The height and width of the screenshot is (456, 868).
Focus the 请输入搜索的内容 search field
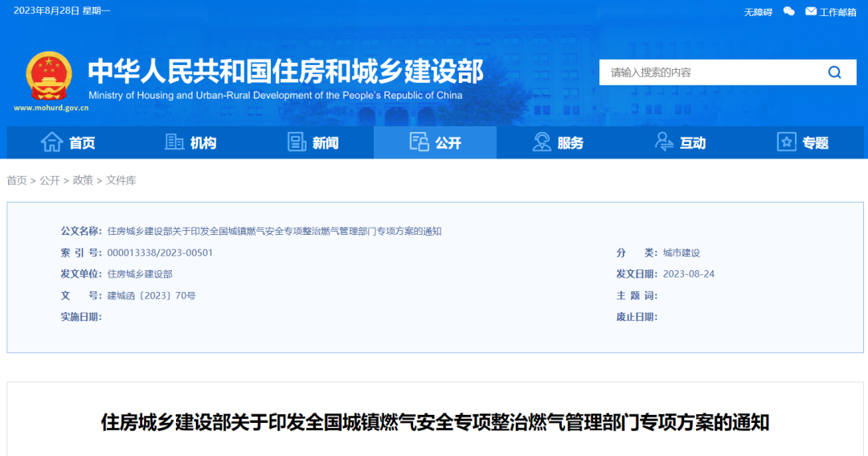(x=707, y=72)
